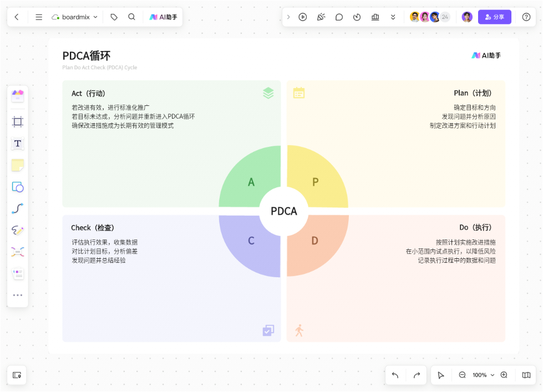
Task: Open the list card tool in sidebar
Action: click(18, 274)
